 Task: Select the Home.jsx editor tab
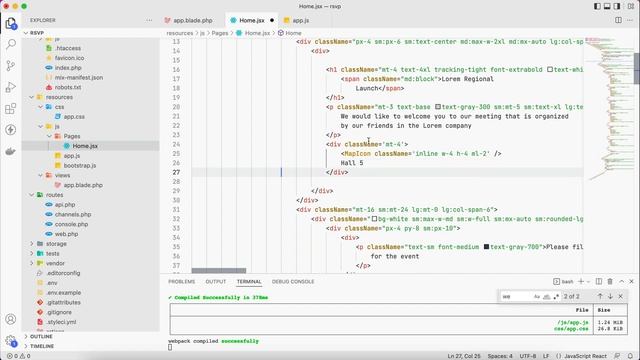pyautogui.click(x=252, y=20)
